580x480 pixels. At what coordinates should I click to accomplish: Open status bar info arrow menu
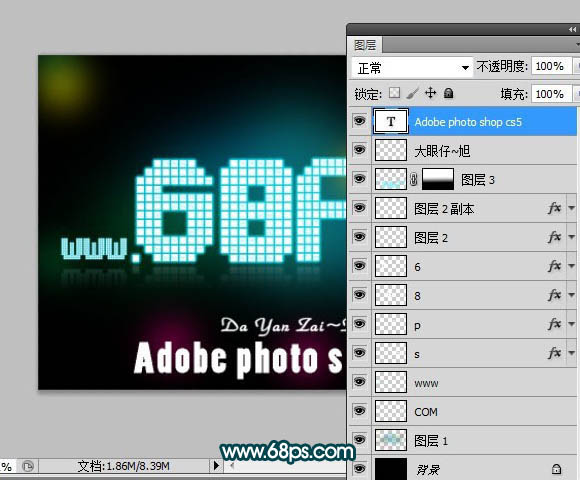(217, 465)
